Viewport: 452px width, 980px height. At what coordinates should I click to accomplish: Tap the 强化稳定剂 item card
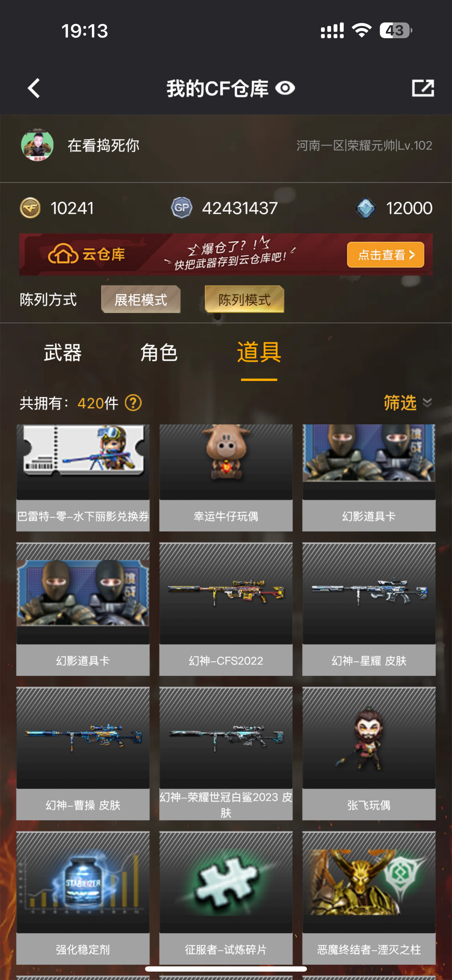(x=83, y=898)
